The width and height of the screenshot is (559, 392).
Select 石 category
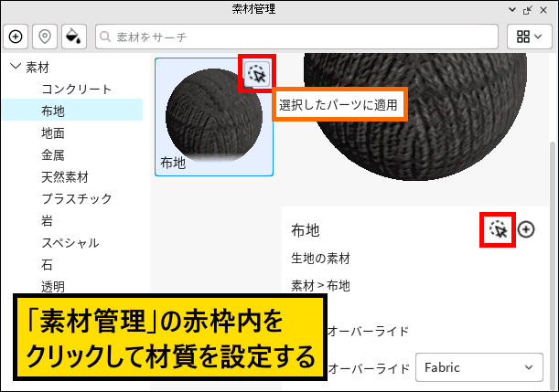[x=47, y=265]
